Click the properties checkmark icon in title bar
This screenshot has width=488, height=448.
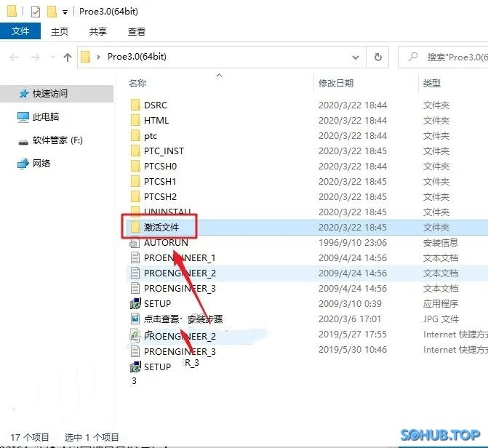[x=36, y=12]
